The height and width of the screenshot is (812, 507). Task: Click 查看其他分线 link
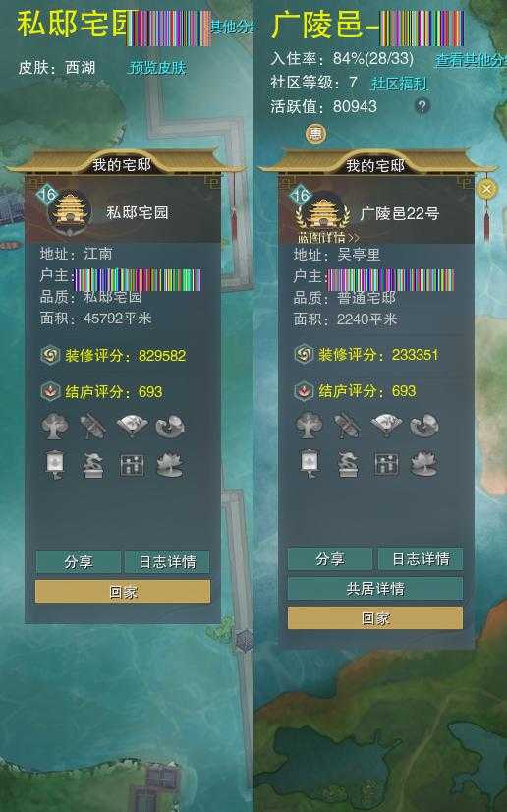tap(471, 60)
